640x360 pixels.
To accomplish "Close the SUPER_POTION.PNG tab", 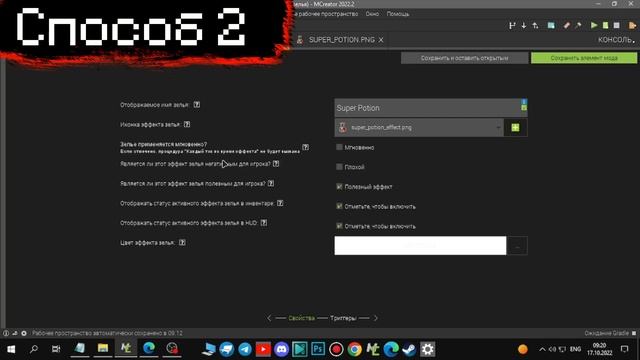I will click(x=381, y=40).
